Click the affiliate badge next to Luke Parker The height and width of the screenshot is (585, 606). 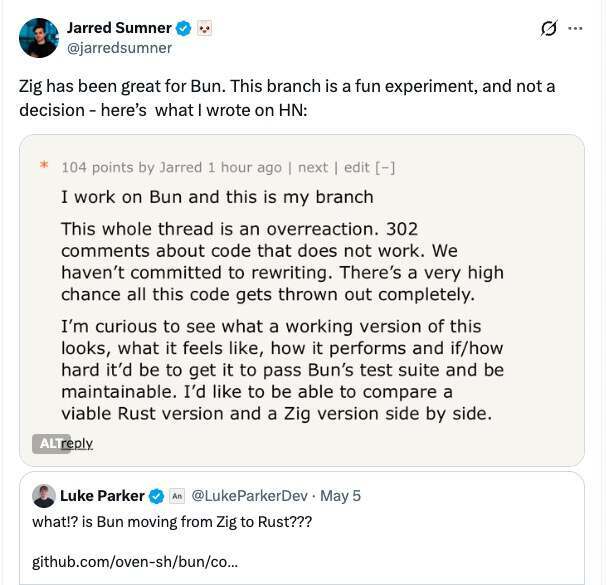click(x=177, y=496)
